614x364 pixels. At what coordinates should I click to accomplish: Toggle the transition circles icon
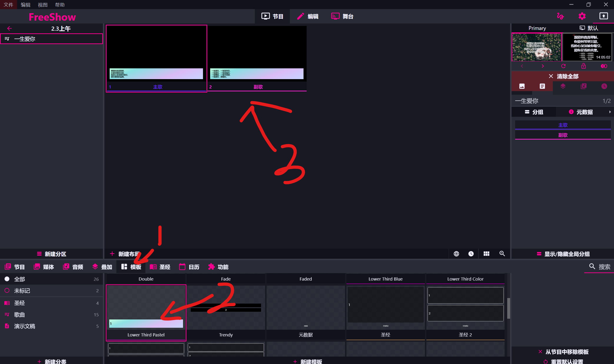[x=604, y=66]
